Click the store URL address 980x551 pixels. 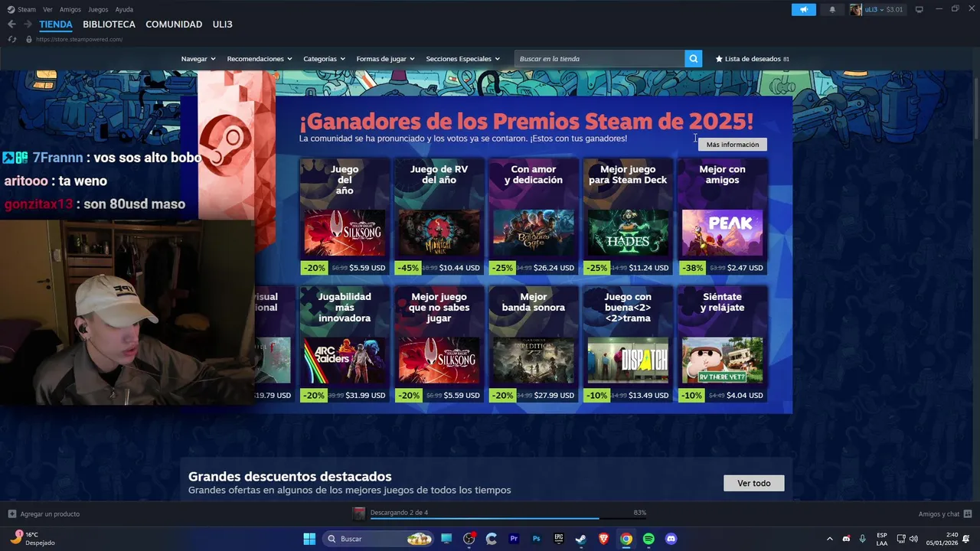[79, 39]
